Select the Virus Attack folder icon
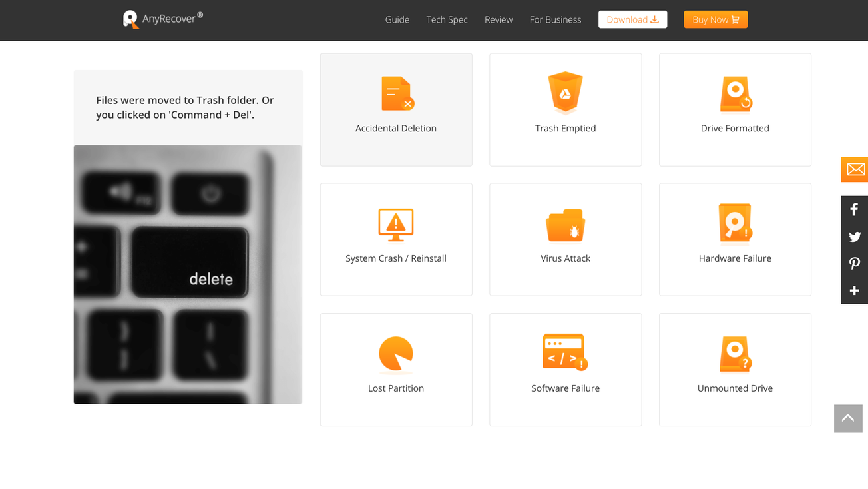This screenshot has height=489, width=868. click(565, 226)
